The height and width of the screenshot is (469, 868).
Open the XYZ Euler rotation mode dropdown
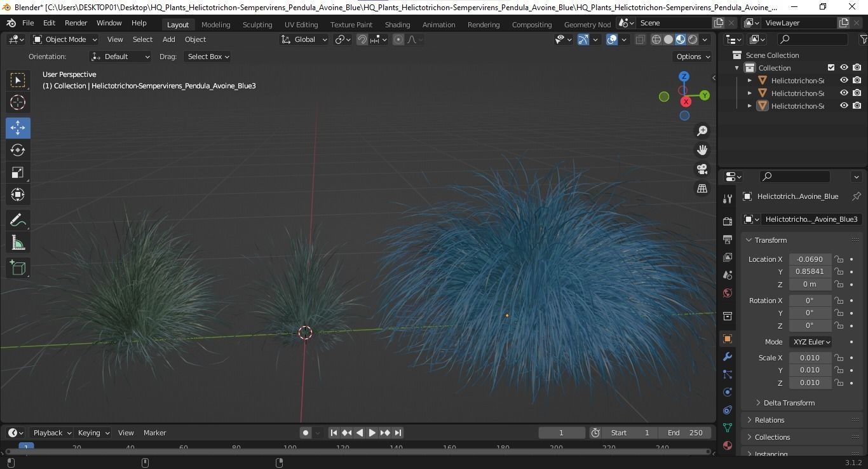pos(811,342)
